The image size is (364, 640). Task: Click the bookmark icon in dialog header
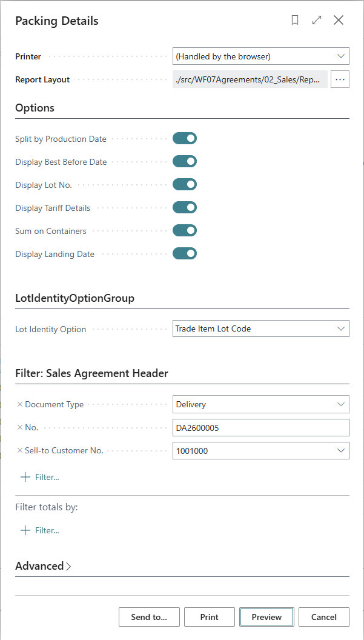(295, 21)
